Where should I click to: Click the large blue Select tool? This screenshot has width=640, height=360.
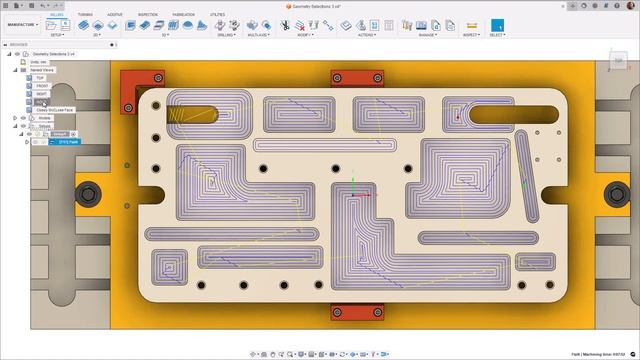coord(497,25)
